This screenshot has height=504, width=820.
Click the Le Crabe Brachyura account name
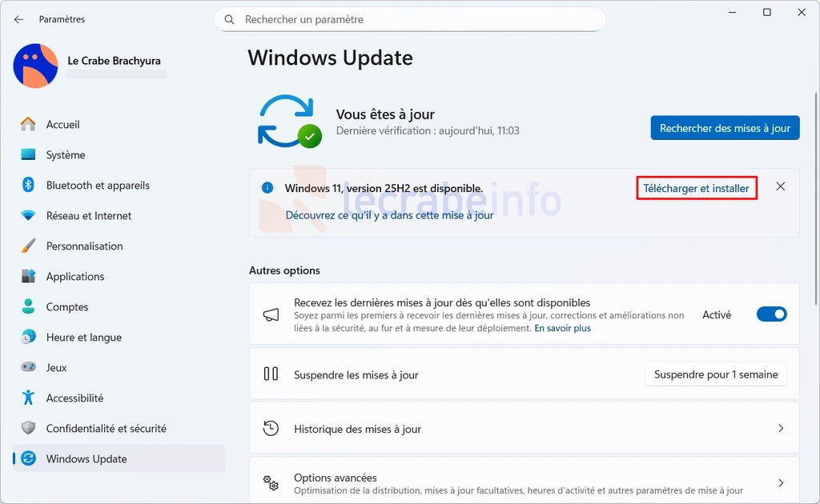click(114, 61)
